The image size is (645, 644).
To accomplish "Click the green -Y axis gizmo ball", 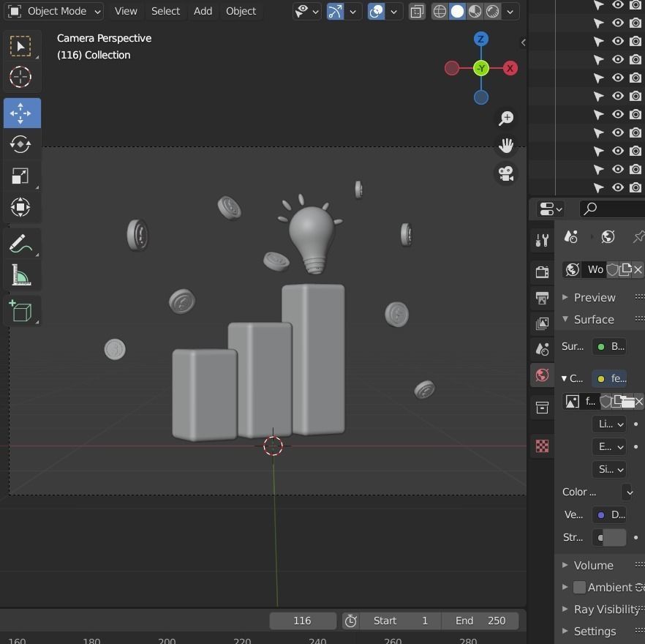I will [480, 68].
